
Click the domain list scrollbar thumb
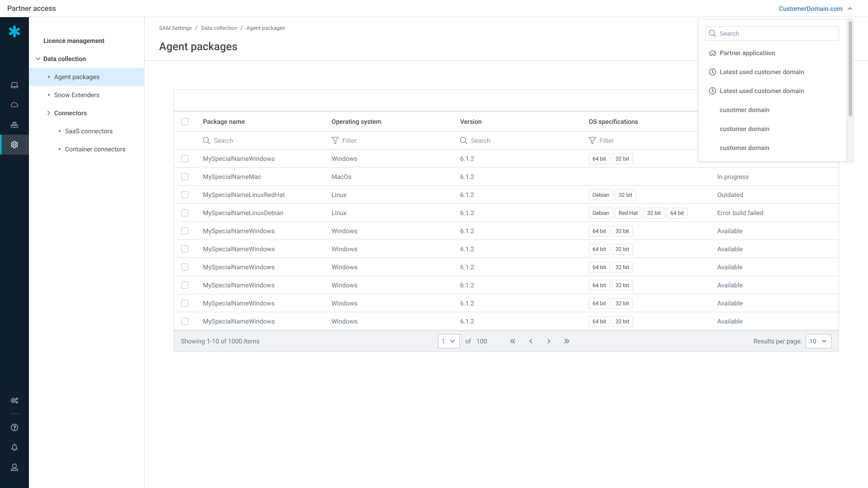pyautogui.click(x=850, y=69)
